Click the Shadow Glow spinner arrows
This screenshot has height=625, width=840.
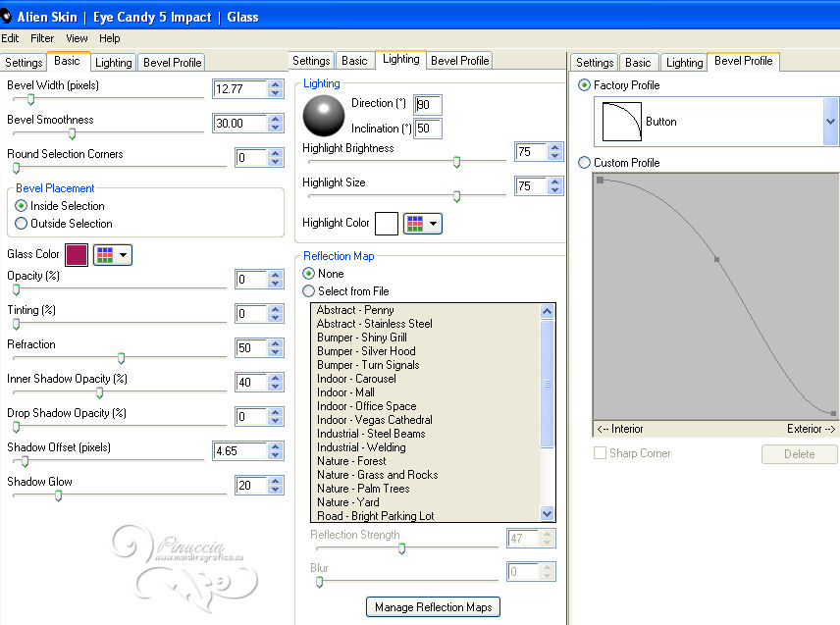(x=276, y=486)
